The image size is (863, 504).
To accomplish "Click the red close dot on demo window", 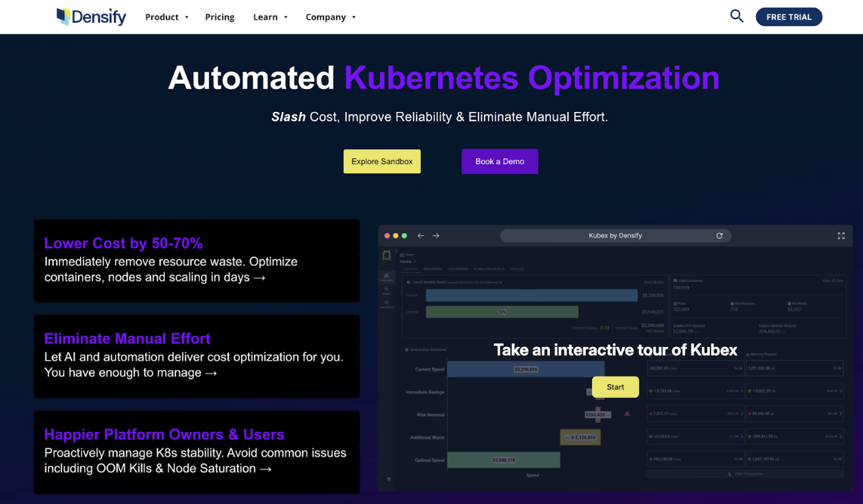I will 387,236.
